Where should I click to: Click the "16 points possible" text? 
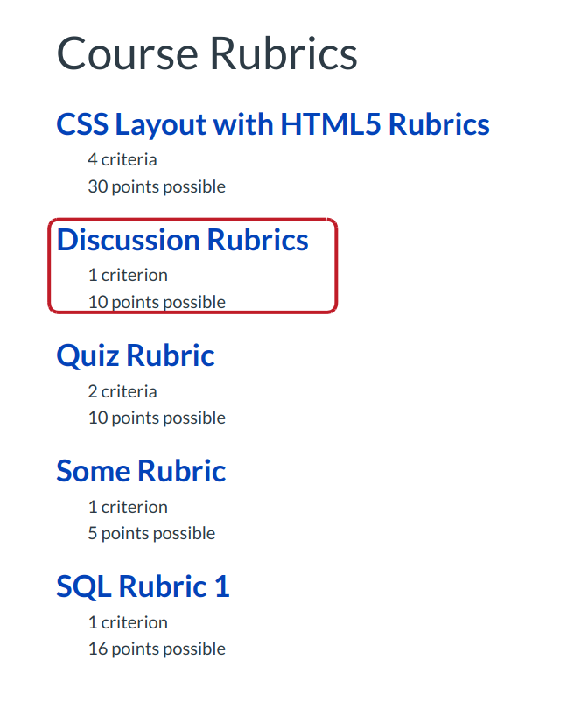click(x=157, y=649)
